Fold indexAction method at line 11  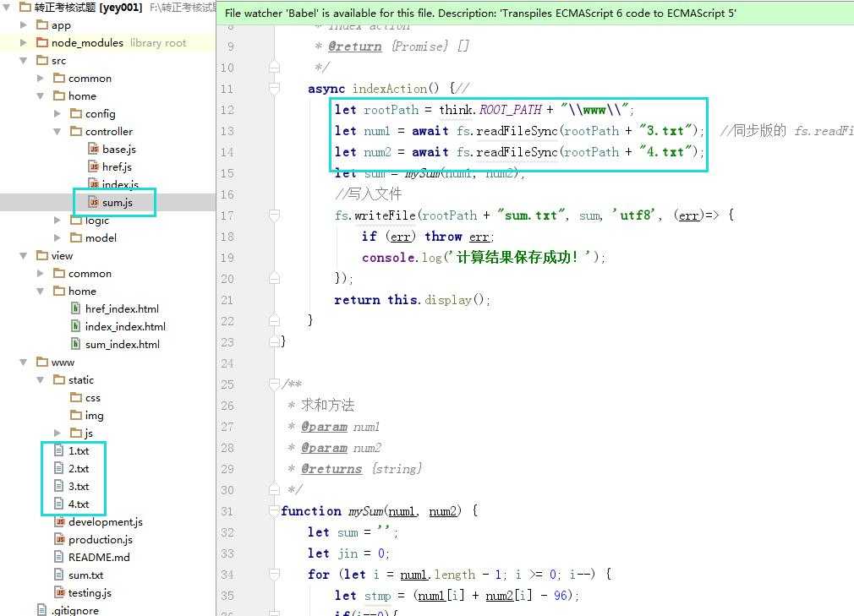[275, 88]
